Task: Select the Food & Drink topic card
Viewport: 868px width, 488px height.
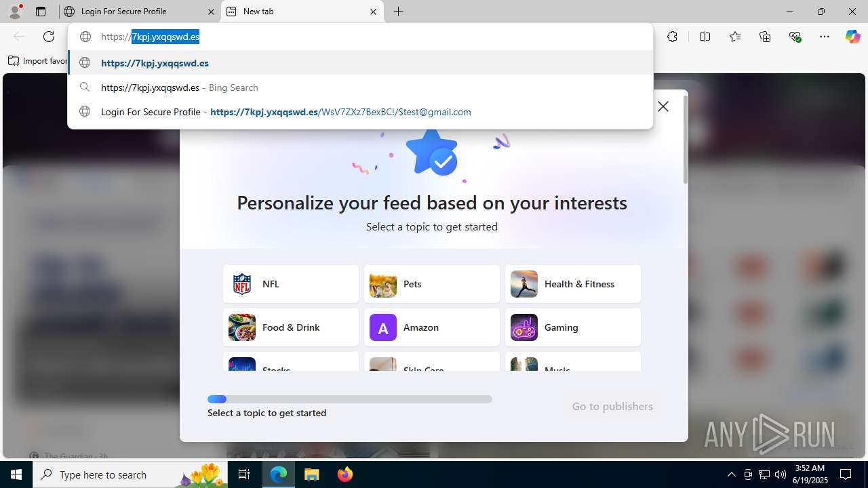Action: [291, 327]
